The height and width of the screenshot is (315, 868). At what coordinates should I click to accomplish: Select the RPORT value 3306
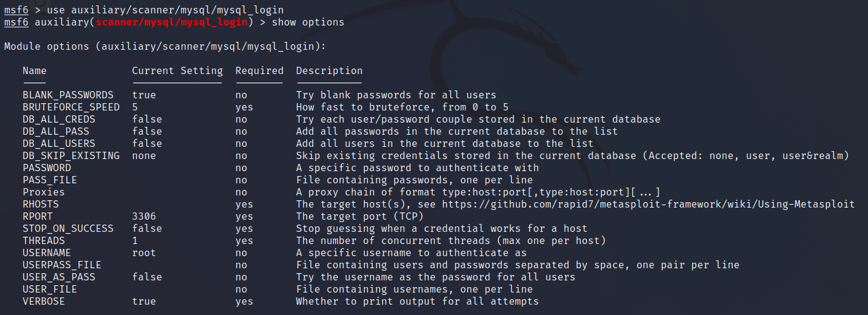click(144, 217)
